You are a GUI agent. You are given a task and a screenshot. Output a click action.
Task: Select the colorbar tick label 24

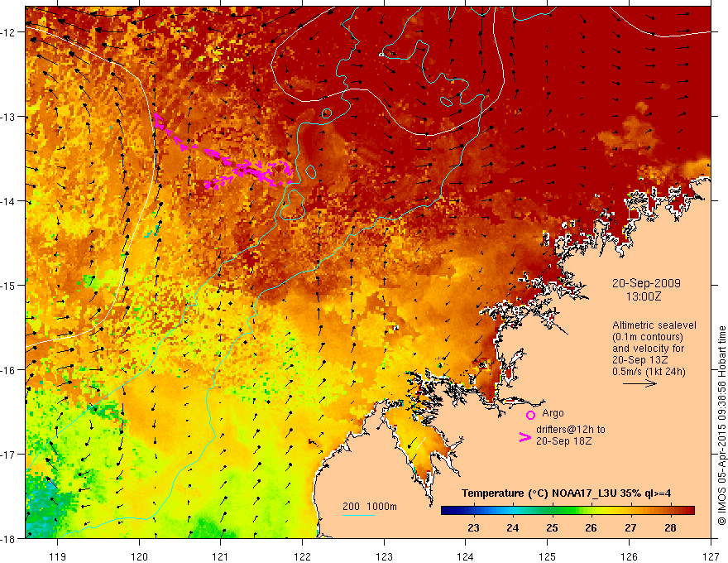513,527
